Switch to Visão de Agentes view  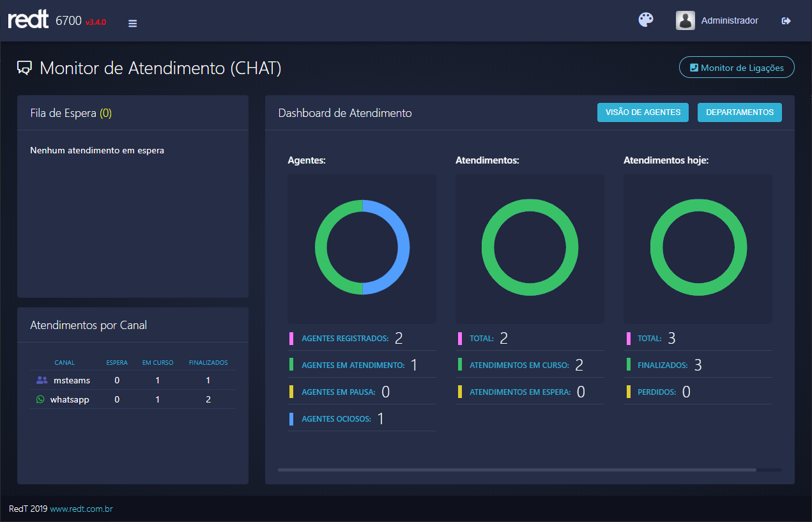642,112
